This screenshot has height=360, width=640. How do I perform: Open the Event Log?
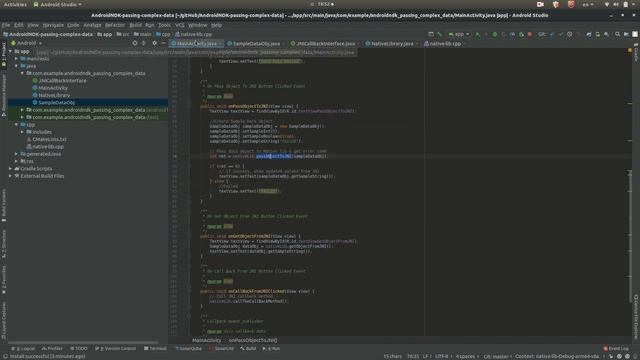point(616,349)
